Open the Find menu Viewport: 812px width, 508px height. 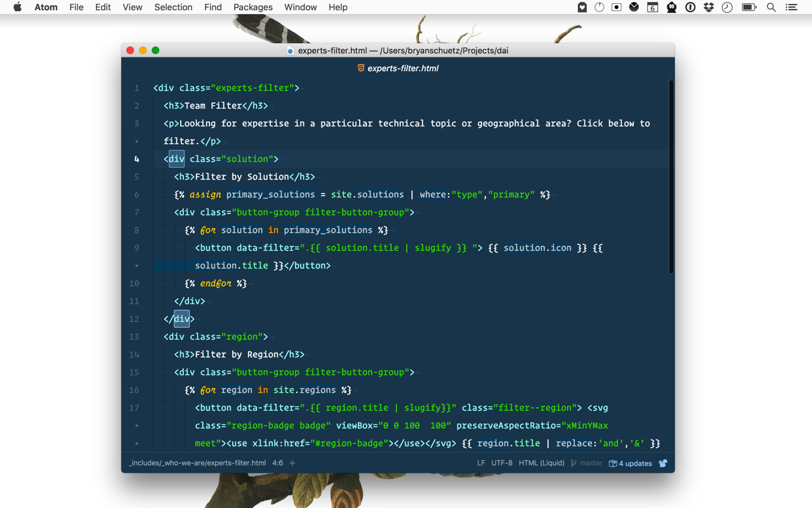[x=213, y=7]
